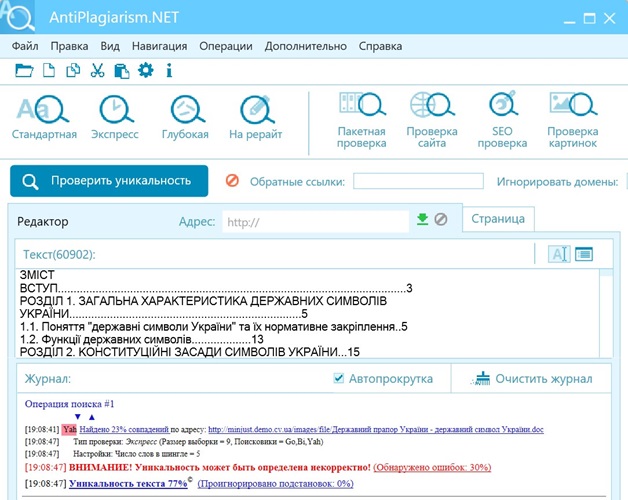This screenshot has width=628, height=500.
Task: Open Проверка сайта
Action: click(432, 120)
